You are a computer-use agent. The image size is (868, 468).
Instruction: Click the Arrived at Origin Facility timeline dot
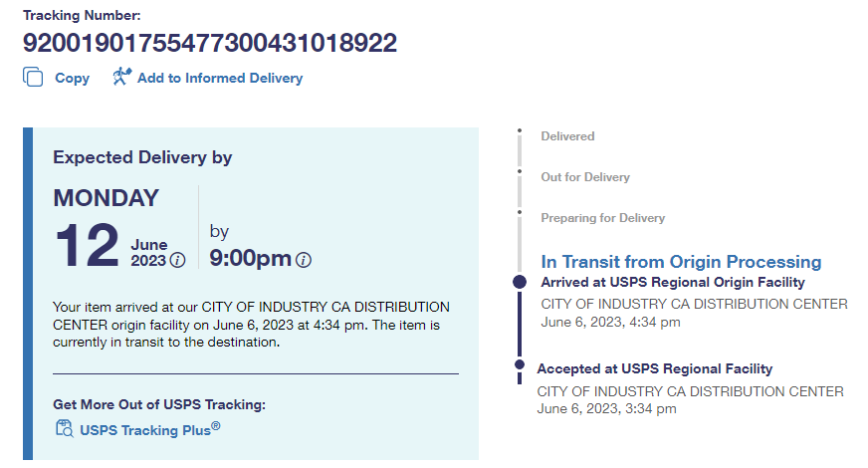519,283
